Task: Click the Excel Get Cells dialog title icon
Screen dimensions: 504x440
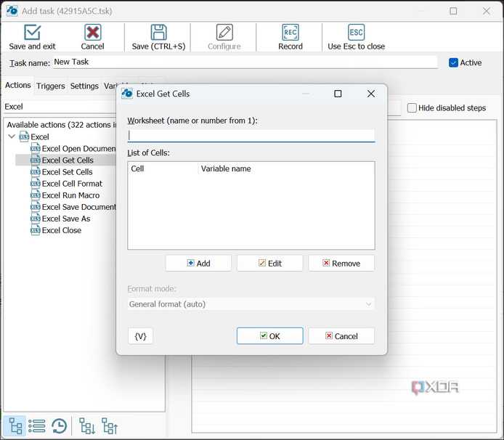Action: 127,94
